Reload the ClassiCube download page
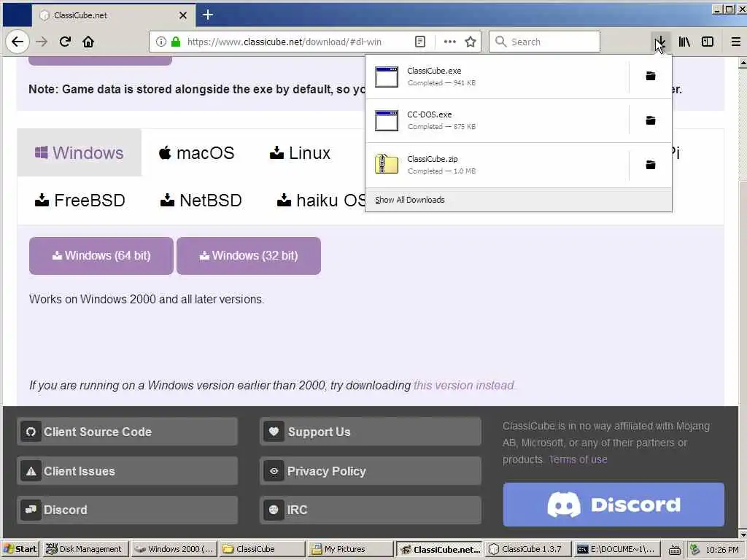This screenshot has width=747, height=560. click(x=65, y=42)
